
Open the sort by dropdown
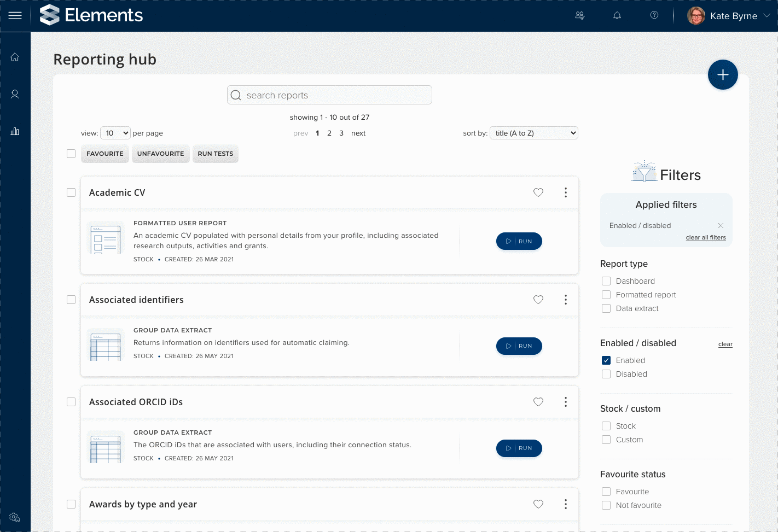[x=533, y=133]
